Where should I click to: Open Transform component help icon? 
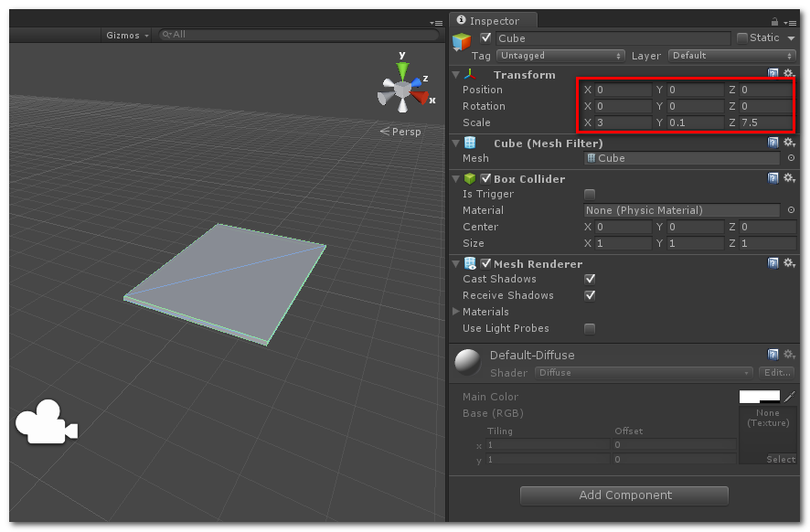[773, 73]
